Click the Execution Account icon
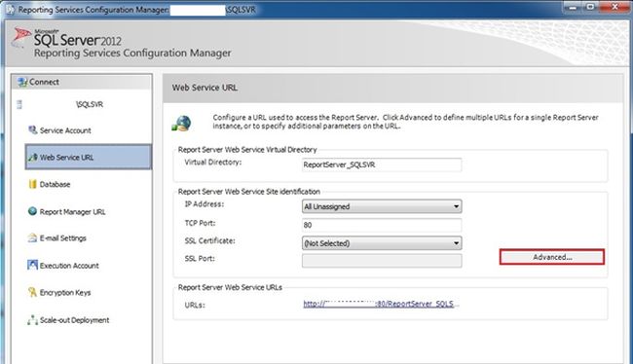The image size is (633, 364). [x=33, y=265]
